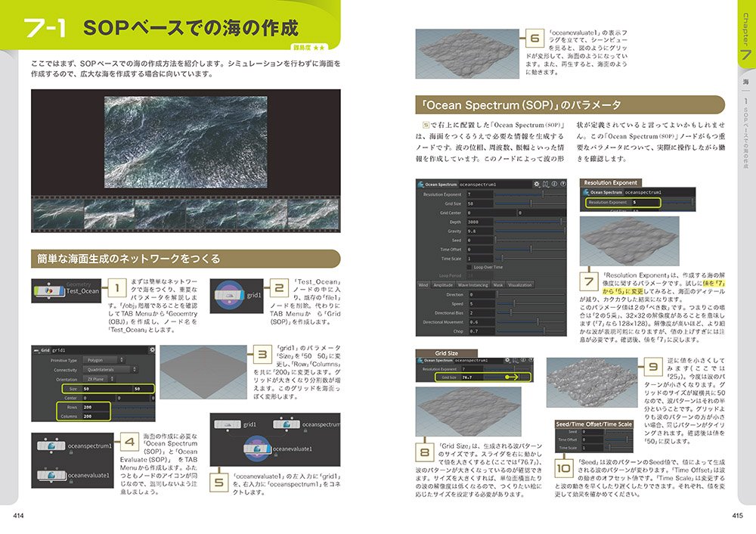Open the Mask tab
The height and width of the screenshot is (534, 756).
(x=497, y=285)
